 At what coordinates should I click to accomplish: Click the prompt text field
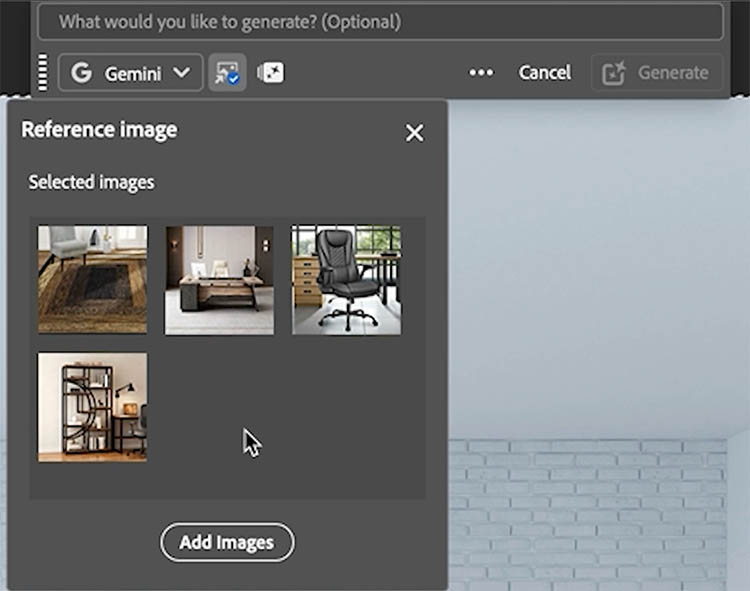click(x=380, y=21)
